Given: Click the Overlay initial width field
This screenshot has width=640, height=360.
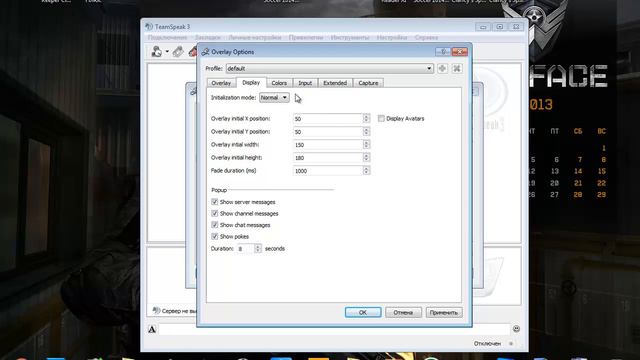Looking at the screenshot, I should pos(328,145).
